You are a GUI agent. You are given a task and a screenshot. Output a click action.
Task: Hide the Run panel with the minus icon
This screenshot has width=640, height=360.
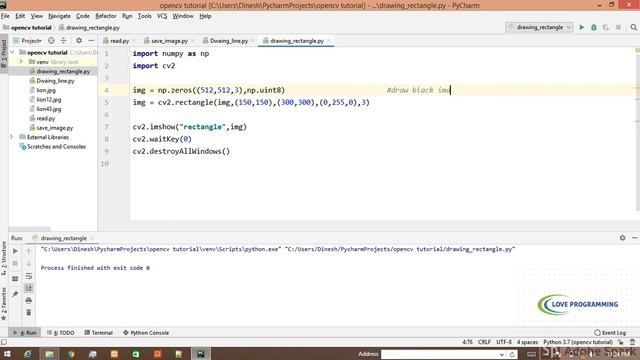click(x=635, y=238)
